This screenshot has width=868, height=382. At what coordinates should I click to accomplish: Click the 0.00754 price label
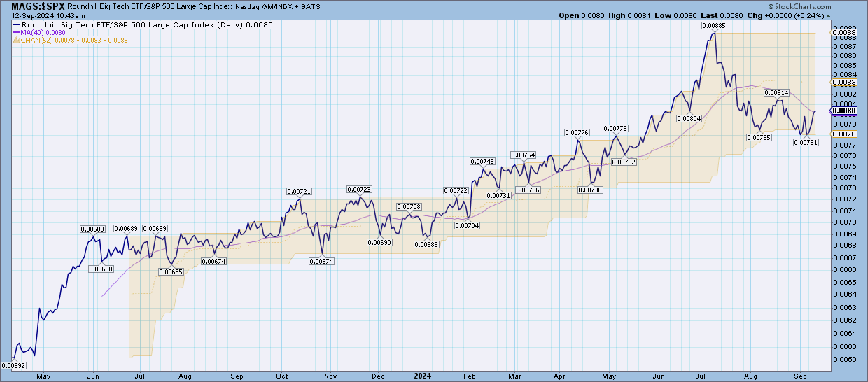tap(523, 155)
